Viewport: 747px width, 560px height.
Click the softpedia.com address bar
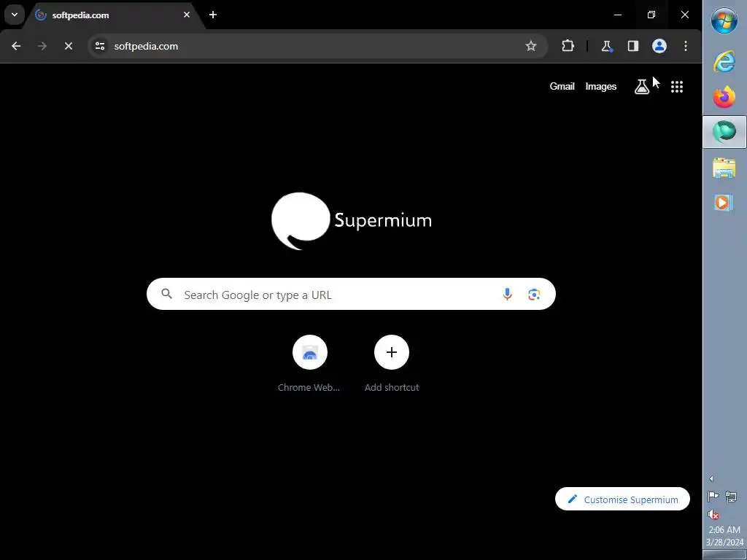(318, 46)
